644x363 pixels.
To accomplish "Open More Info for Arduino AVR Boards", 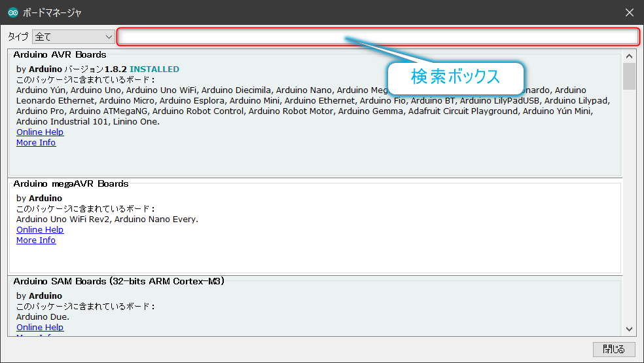I will coord(36,143).
